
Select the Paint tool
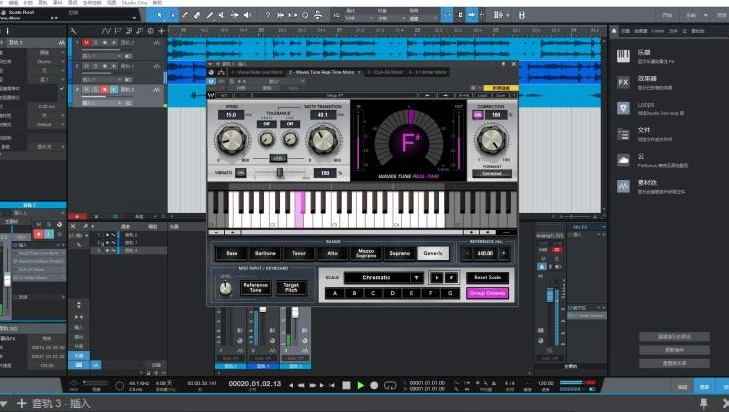click(x=210, y=15)
